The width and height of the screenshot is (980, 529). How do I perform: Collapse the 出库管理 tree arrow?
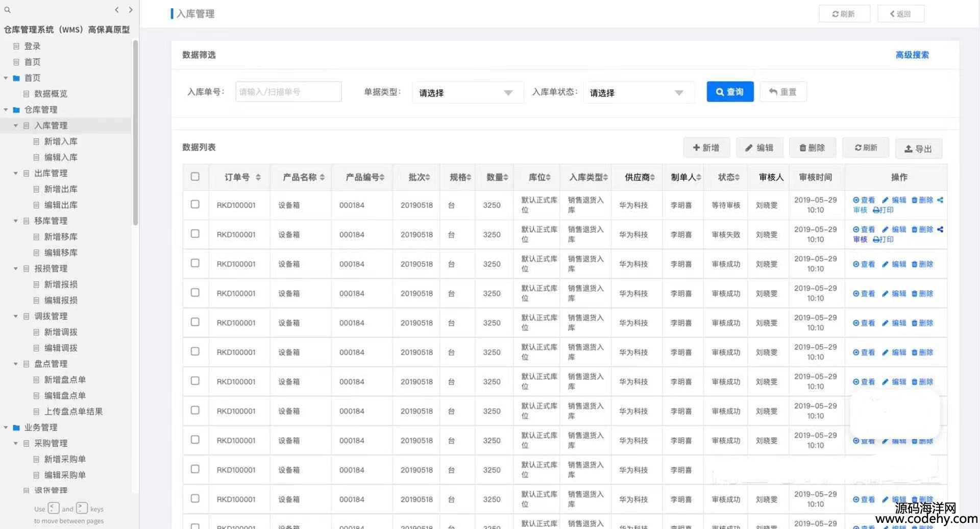pyautogui.click(x=15, y=174)
